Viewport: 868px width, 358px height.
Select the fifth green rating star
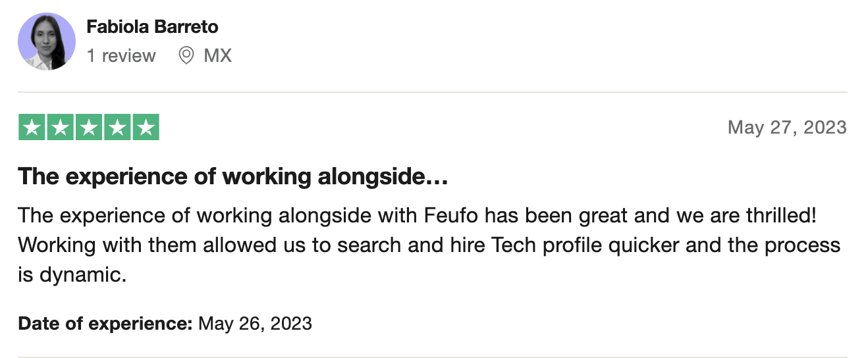146,128
